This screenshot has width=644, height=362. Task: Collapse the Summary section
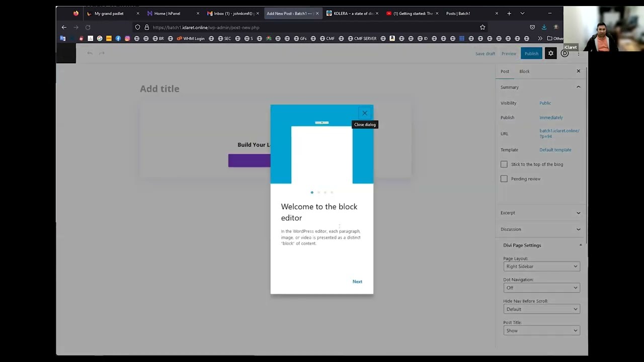tap(540, 87)
